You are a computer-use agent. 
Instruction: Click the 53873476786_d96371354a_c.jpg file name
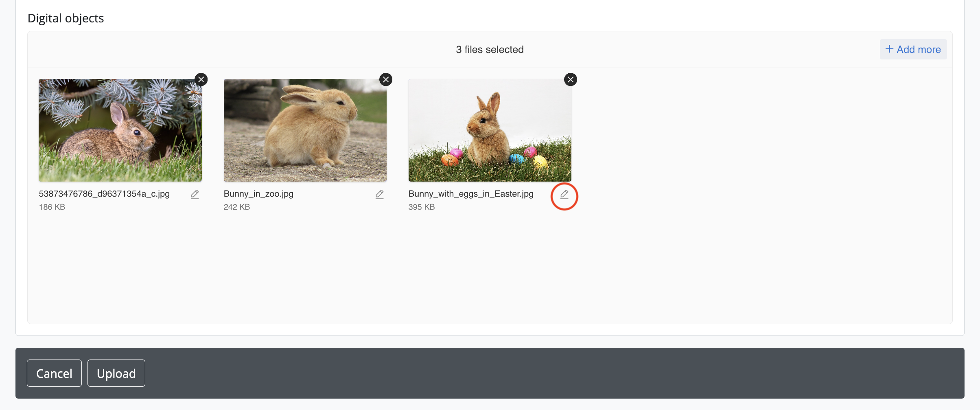pyautogui.click(x=104, y=194)
